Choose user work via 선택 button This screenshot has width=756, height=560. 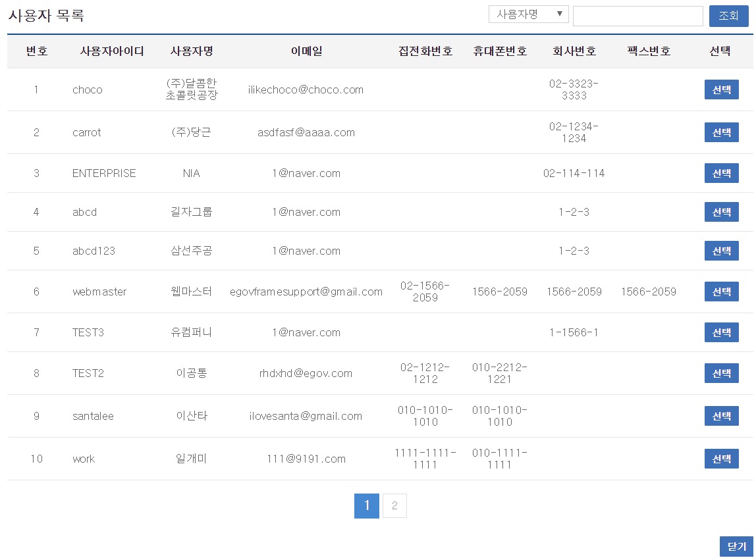721,459
